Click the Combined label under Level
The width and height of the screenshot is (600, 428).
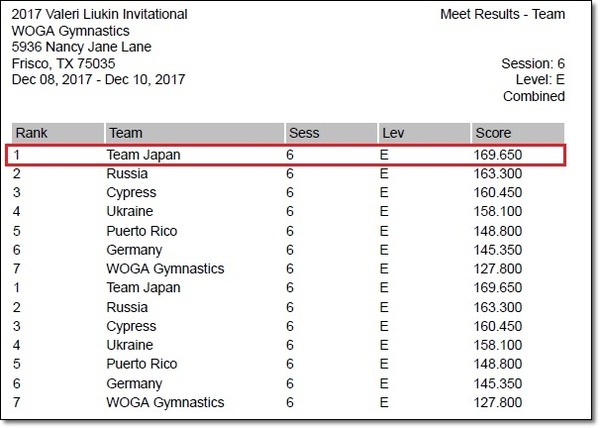tap(534, 96)
